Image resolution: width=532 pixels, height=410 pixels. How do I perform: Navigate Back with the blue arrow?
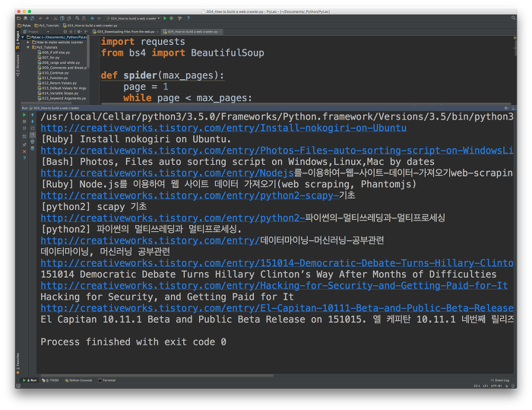click(92, 18)
